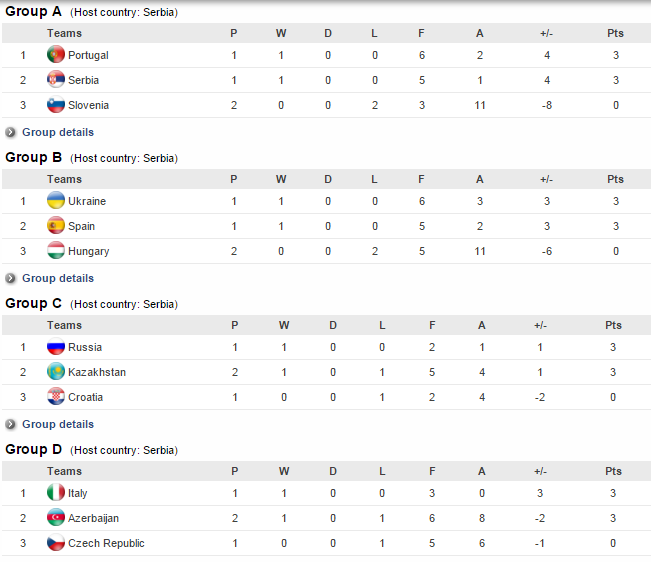Open the Slovenia team link
The height and width of the screenshot is (562, 651).
(88, 105)
